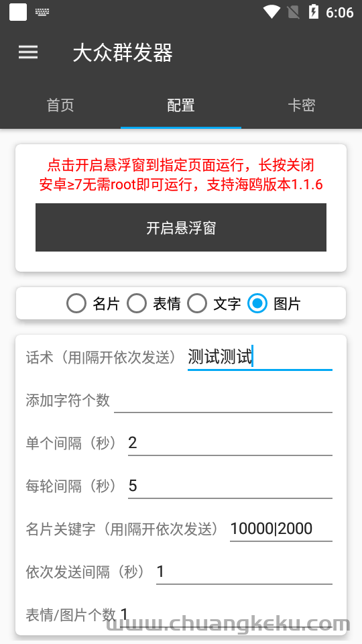The height and width of the screenshot is (644, 362).
Task: Tap the battery charging icon
Action: [x=314, y=12]
